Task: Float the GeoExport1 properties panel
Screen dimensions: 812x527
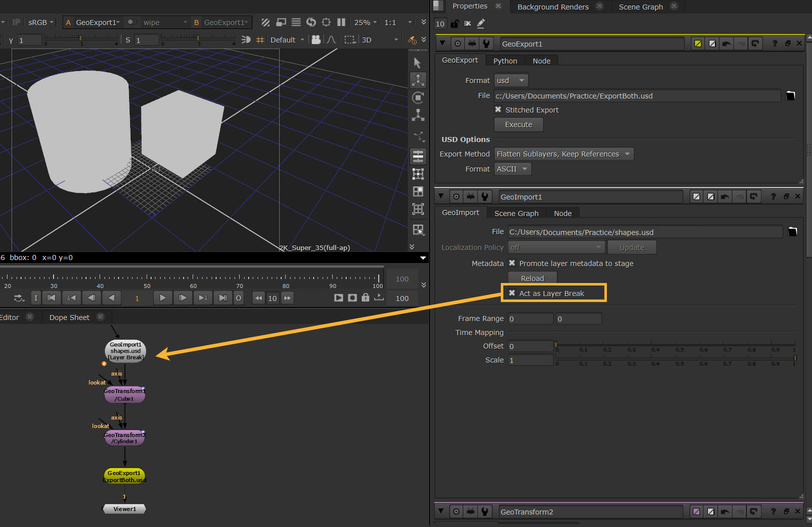Action: [787, 43]
